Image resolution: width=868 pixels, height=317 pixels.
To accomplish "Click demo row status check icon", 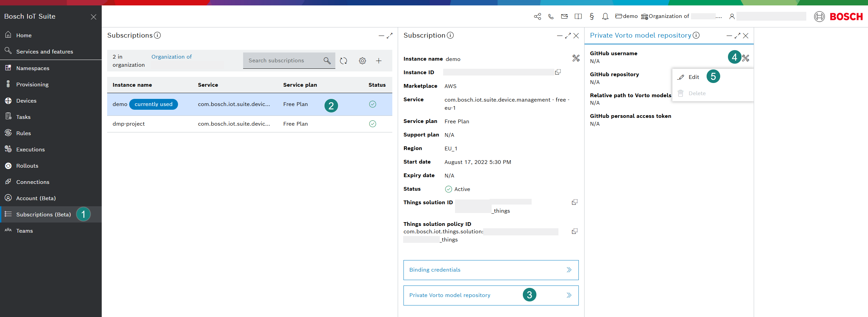I will point(373,104).
